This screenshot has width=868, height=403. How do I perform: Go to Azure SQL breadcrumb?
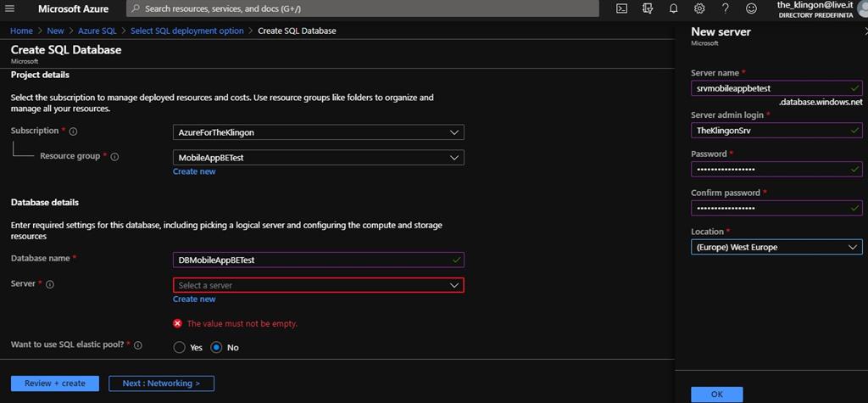[97, 31]
